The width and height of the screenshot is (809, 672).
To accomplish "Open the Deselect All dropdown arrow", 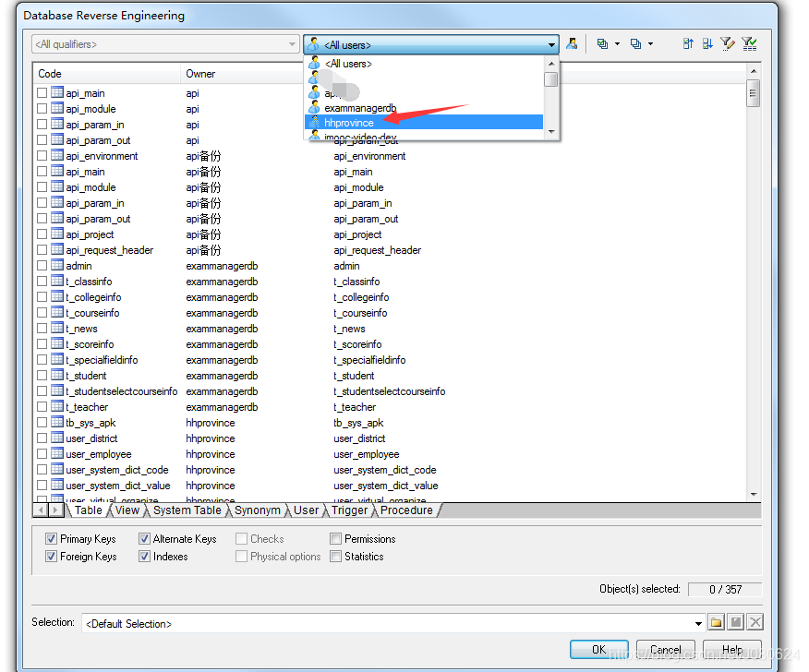I will tap(650, 43).
